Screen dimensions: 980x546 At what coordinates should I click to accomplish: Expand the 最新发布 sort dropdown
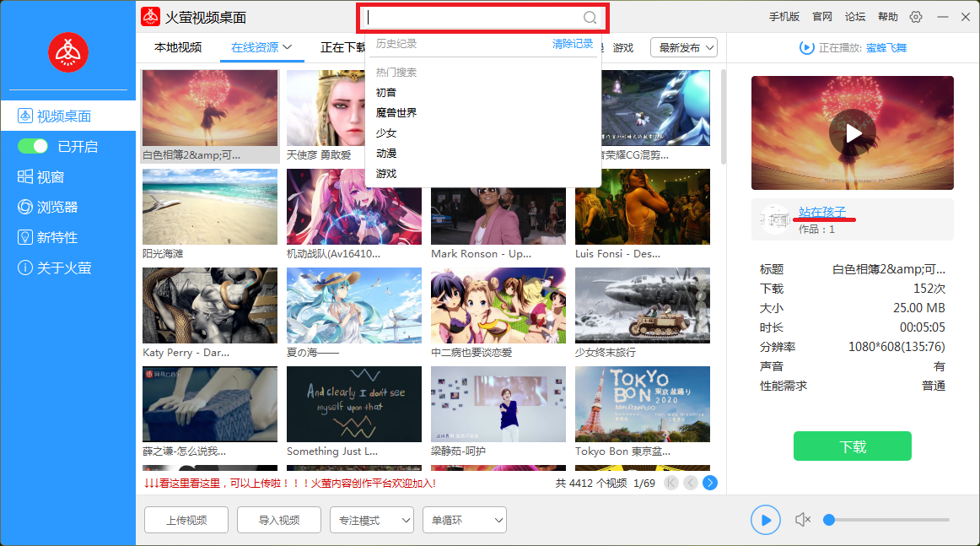(684, 48)
